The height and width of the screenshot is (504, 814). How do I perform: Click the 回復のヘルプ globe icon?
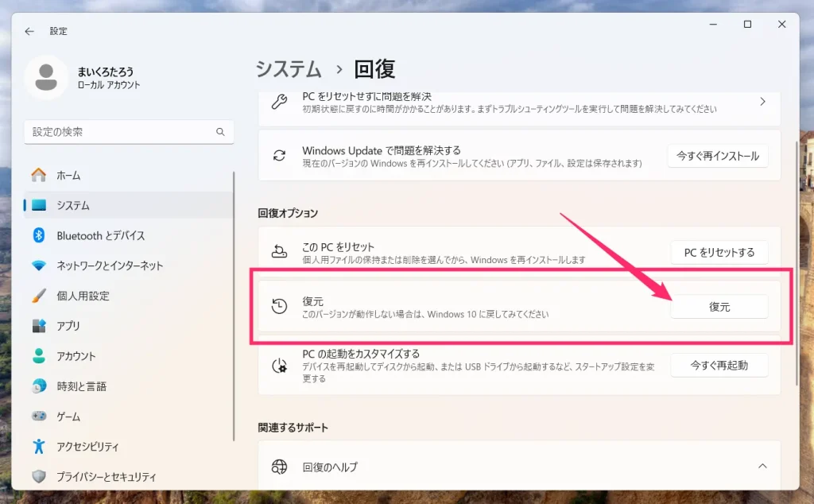[x=279, y=467]
